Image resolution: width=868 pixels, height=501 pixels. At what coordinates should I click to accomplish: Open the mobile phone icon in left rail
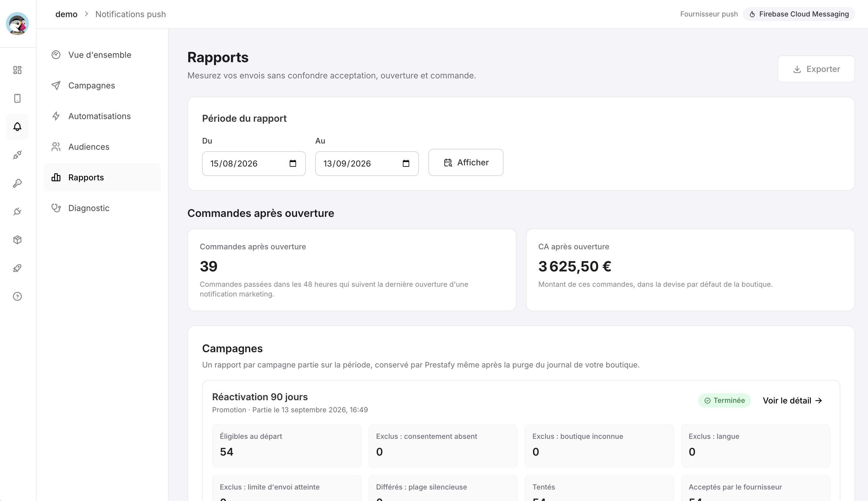click(17, 98)
